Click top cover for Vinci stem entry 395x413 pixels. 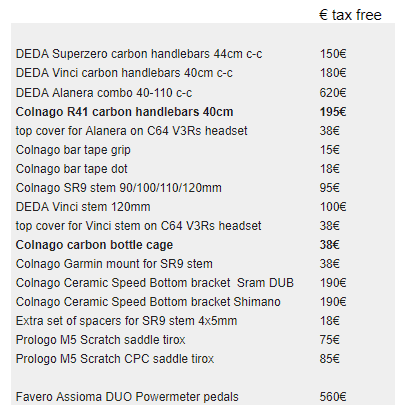(x=138, y=226)
